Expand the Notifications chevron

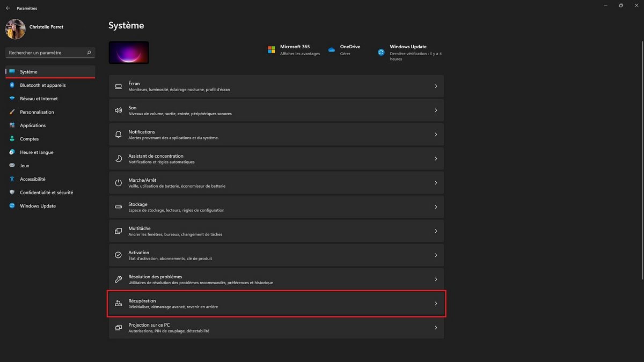pos(436,135)
